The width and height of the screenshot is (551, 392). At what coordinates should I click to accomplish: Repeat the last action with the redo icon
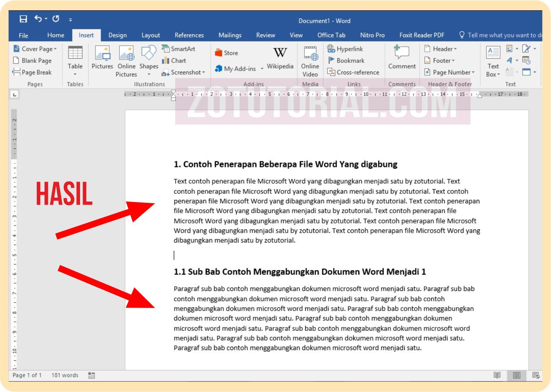point(56,19)
